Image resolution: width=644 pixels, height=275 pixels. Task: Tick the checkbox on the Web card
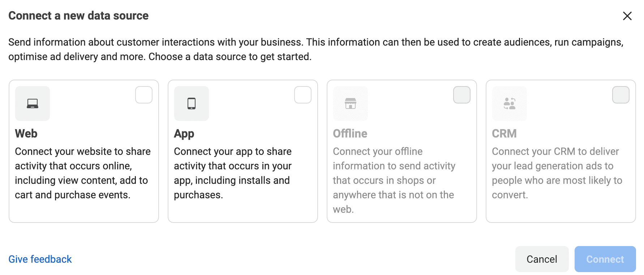[144, 95]
